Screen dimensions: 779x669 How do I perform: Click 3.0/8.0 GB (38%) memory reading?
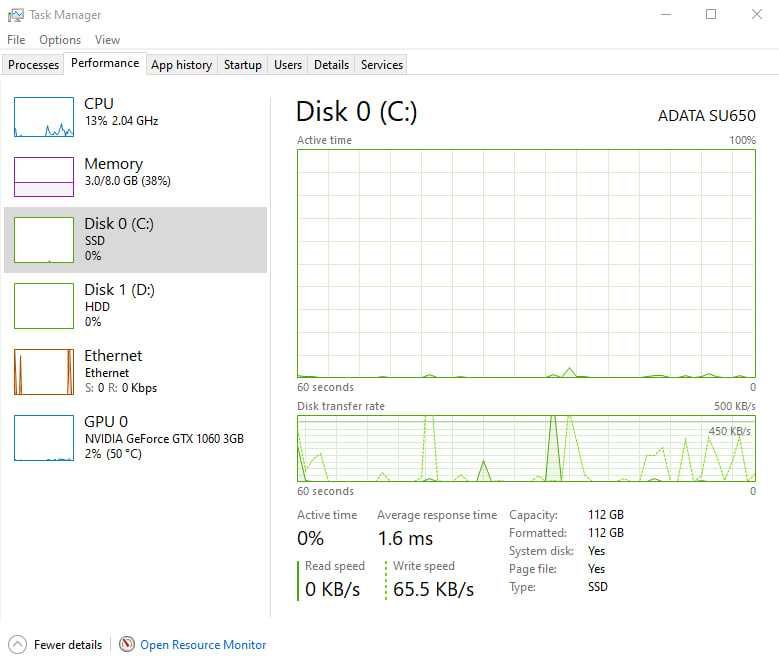[128, 181]
